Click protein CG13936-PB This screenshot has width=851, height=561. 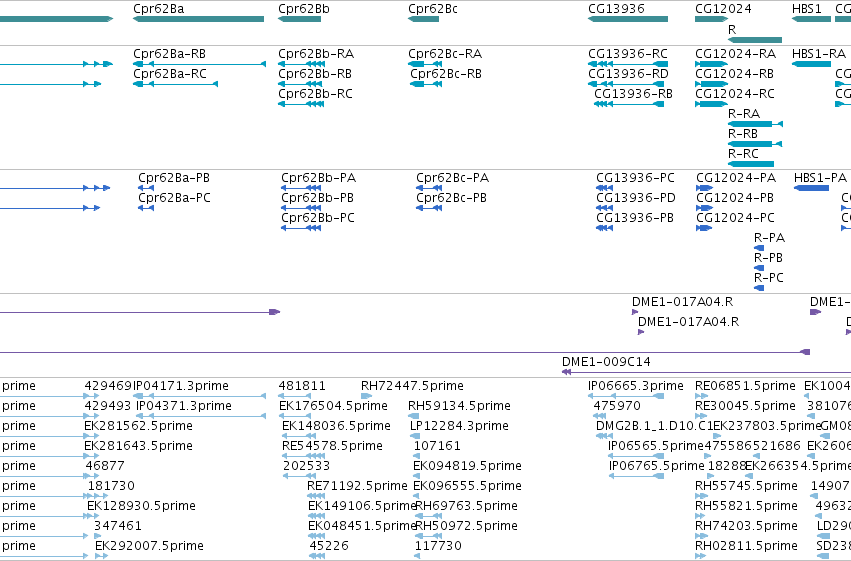tap(635, 218)
